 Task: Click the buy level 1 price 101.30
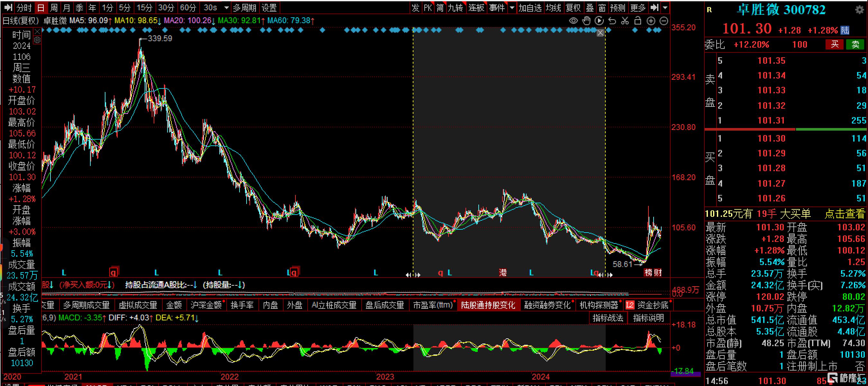(x=771, y=138)
